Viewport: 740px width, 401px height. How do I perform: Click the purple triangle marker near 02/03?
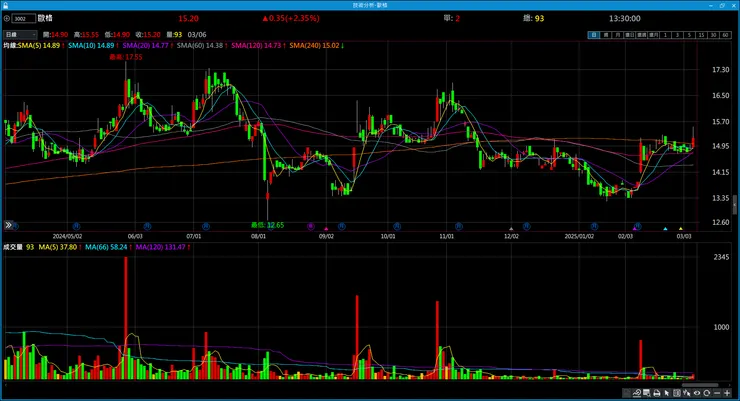[x=634, y=228]
